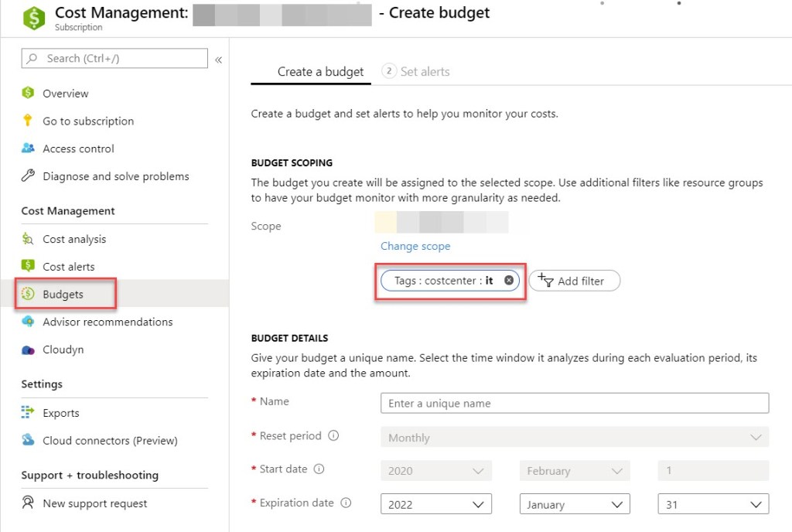Click the Cost alerts icon

[x=29, y=266]
